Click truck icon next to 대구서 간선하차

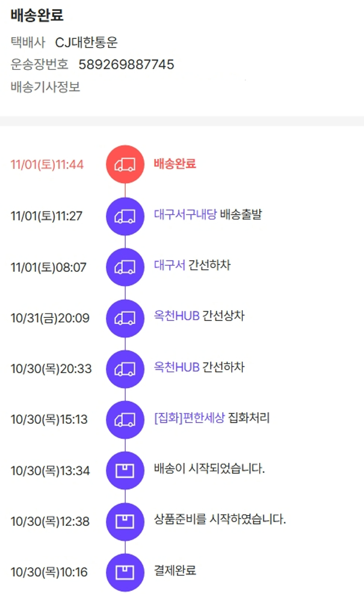(x=125, y=267)
